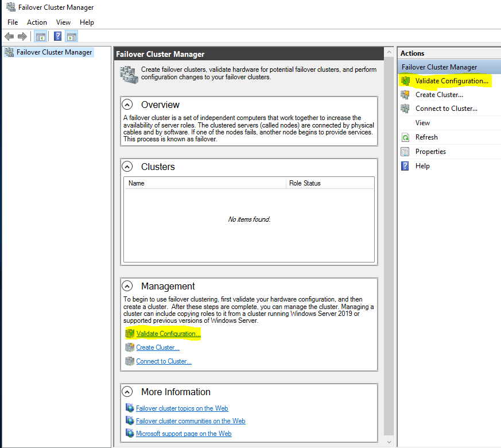501x448 pixels.
Task: Sort clusters by Name column header
Action: pos(205,183)
